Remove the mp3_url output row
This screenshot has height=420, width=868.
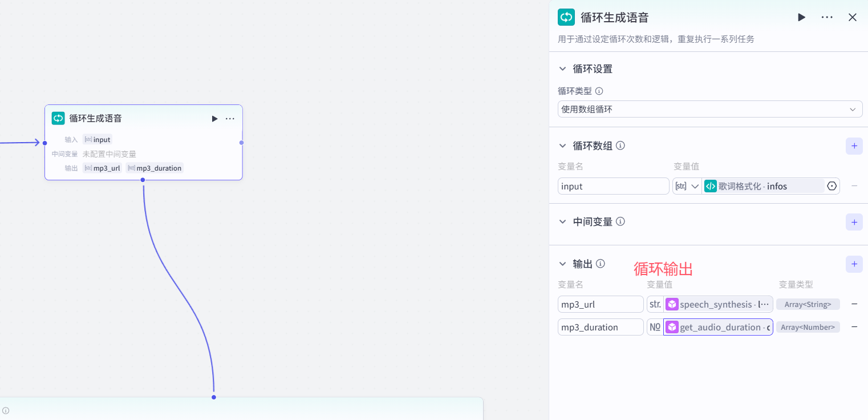coord(854,304)
